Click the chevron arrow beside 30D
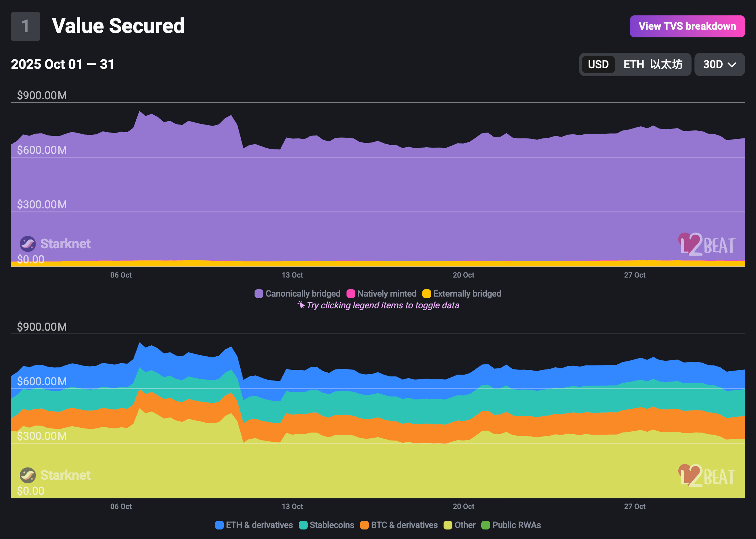The image size is (756, 539). point(732,65)
